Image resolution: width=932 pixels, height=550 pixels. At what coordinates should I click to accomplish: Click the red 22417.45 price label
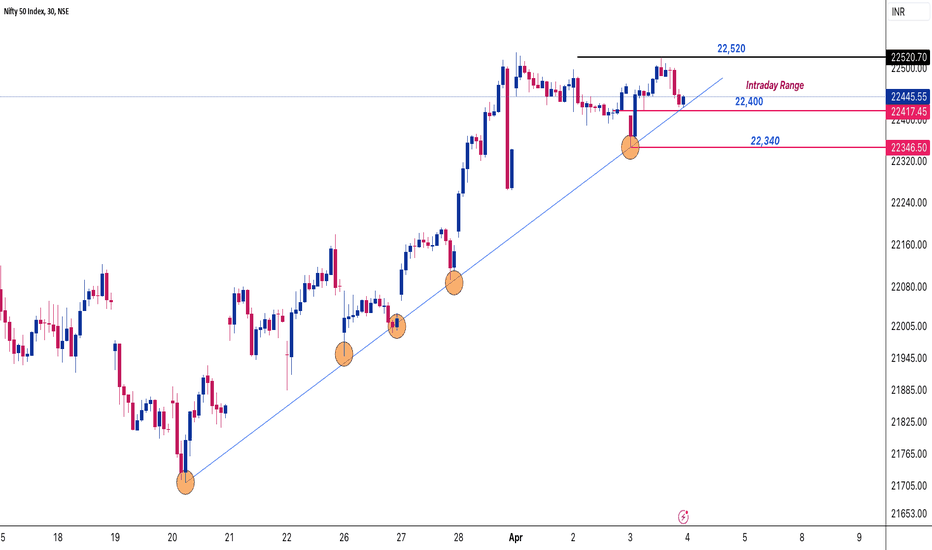(908, 111)
